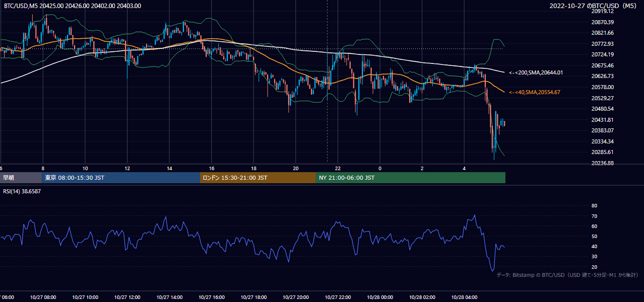644x302 pixels.
Task: Click the 20772.93 price axis label
Action: pos(602,44)
